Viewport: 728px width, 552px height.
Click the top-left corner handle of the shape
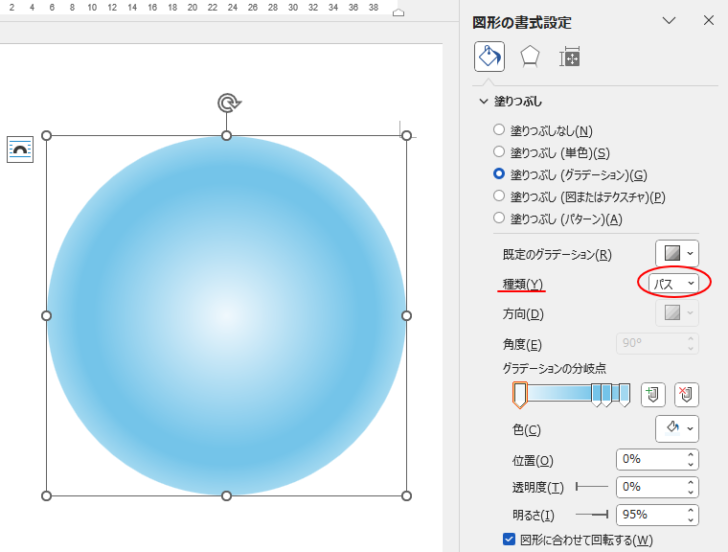click(x=46, y=136)
